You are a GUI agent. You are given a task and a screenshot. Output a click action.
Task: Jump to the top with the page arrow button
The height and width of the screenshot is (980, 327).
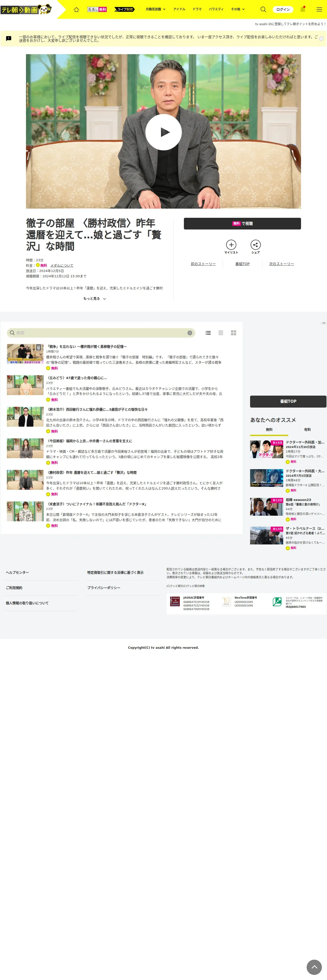[315, 967]
